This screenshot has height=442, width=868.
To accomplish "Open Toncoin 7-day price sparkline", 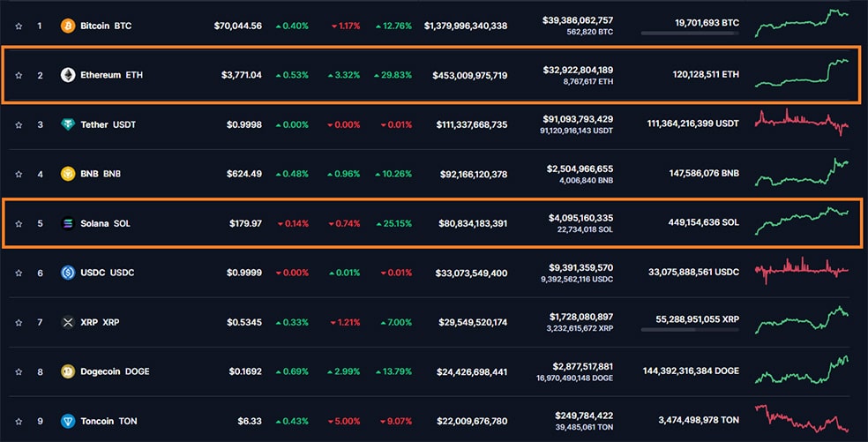I will pos(802,418).
